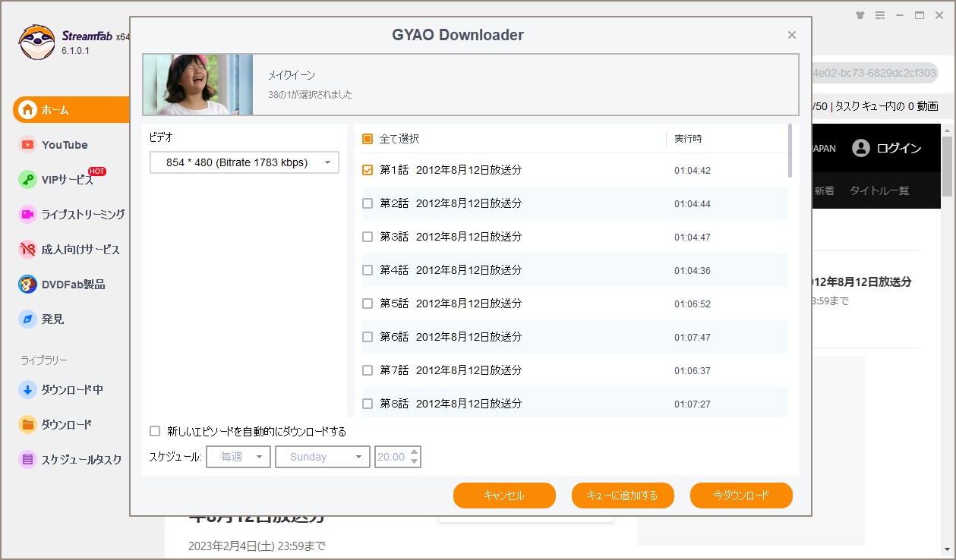Click the メイクイーン title text
Image resolution: width=956 pixels, height=560 pixels.
(x=292, y=75)
